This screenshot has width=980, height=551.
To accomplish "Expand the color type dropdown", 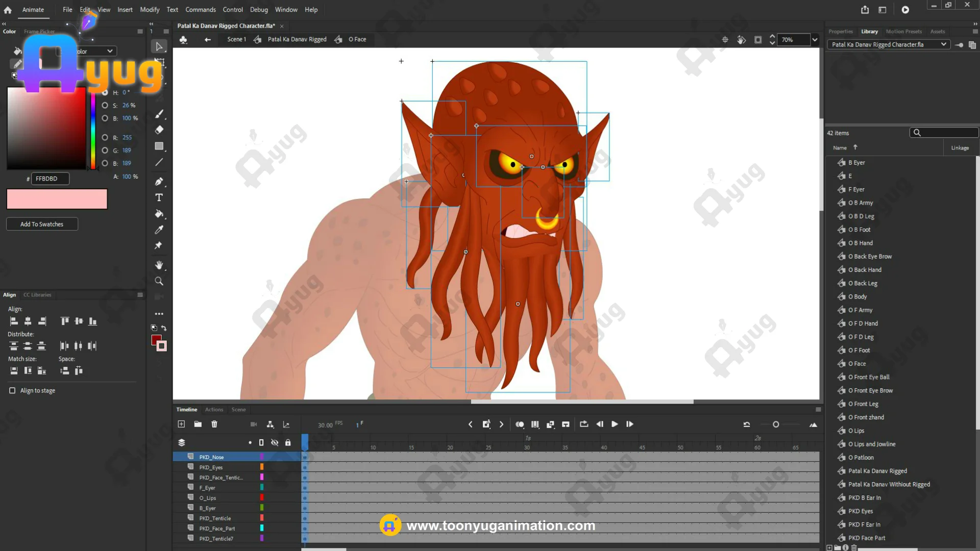I will (110, 51).
